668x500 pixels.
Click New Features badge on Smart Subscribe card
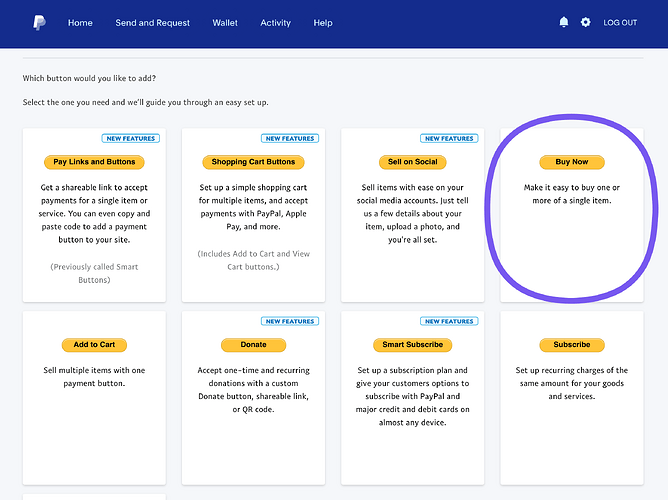point(449,321)
